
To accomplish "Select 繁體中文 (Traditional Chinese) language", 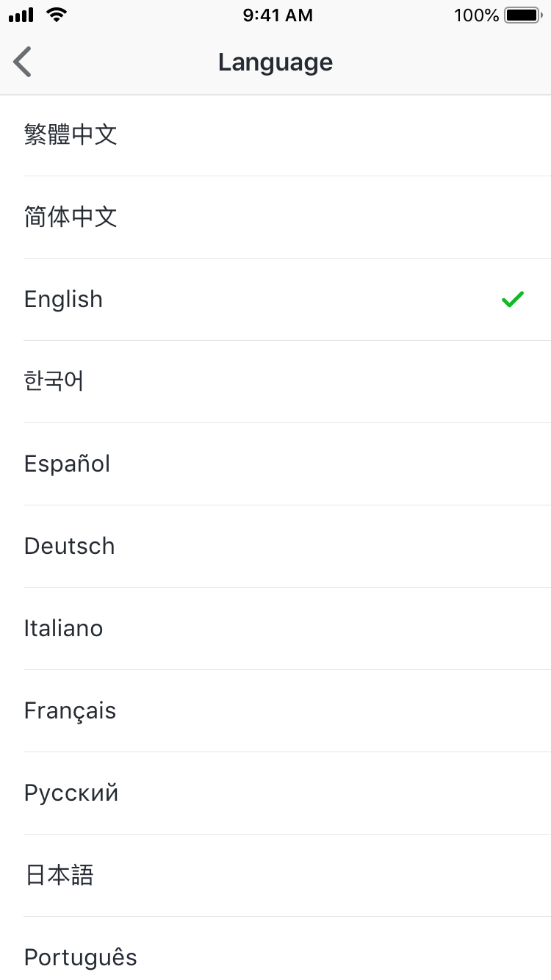I will [71, 135].
